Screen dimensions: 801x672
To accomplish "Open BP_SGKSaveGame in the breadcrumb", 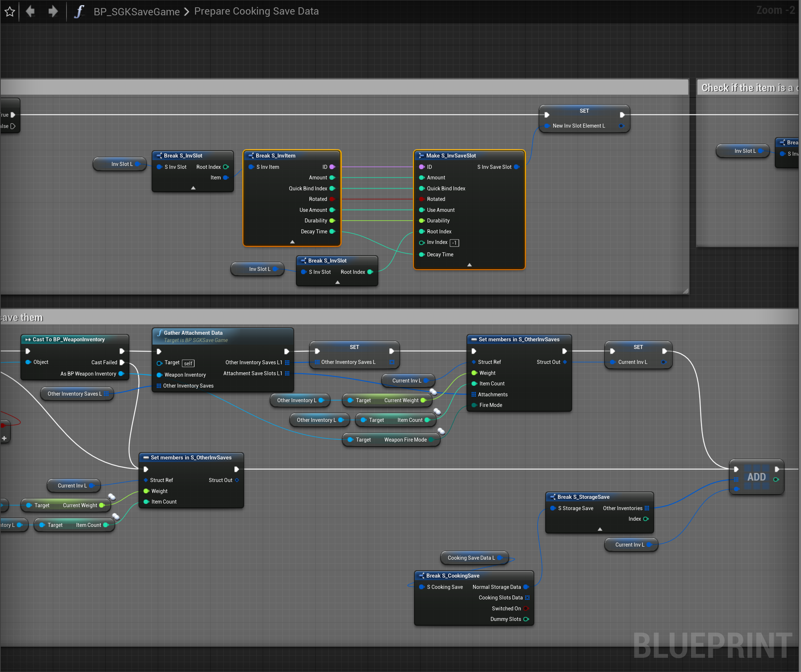I will [137, 11].
